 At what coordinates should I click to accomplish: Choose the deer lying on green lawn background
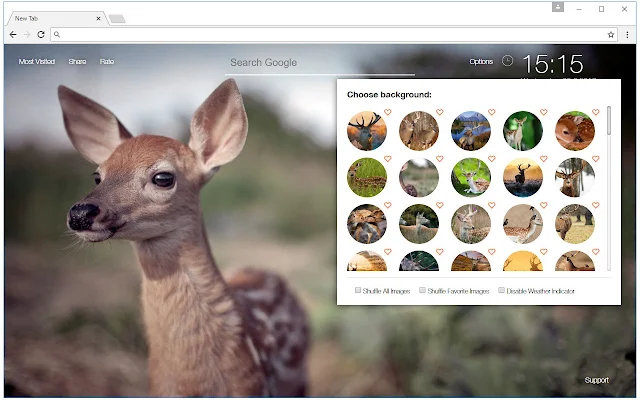471,178
